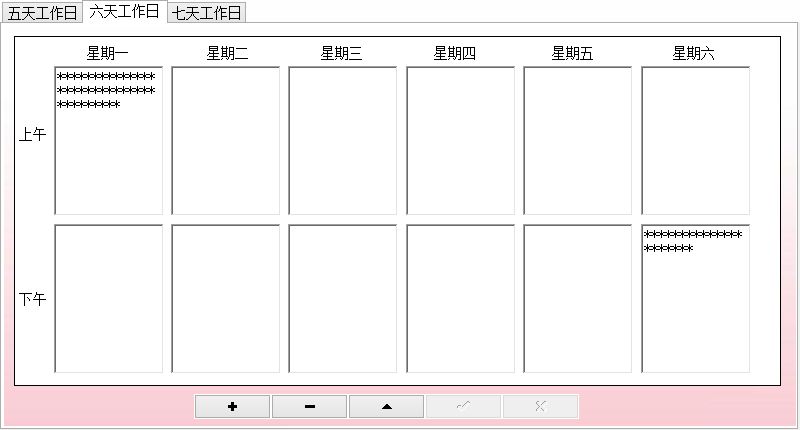The image size is (800, 430).
Task: Click the 星期一 下午 text box
Action: (109, 299)
